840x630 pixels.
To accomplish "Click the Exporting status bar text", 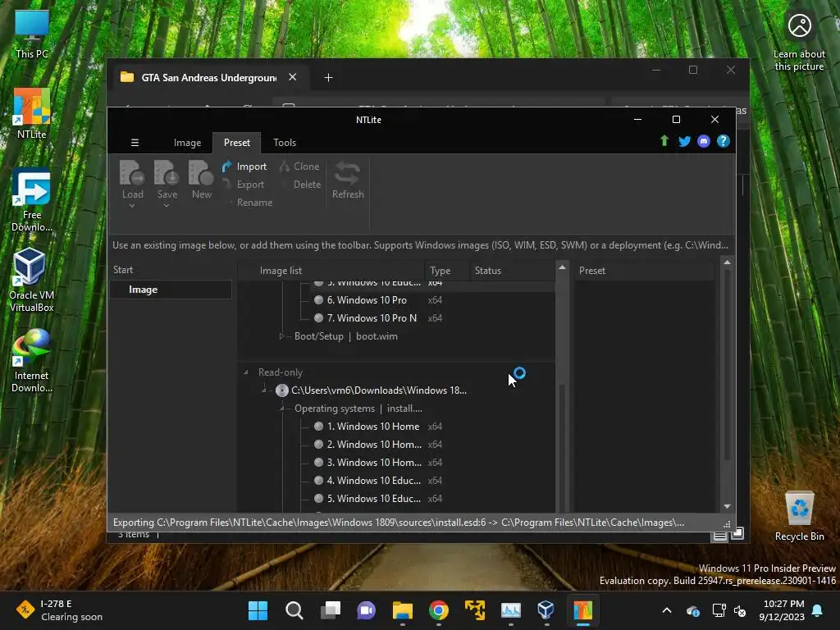I will [x=399, y=523].
